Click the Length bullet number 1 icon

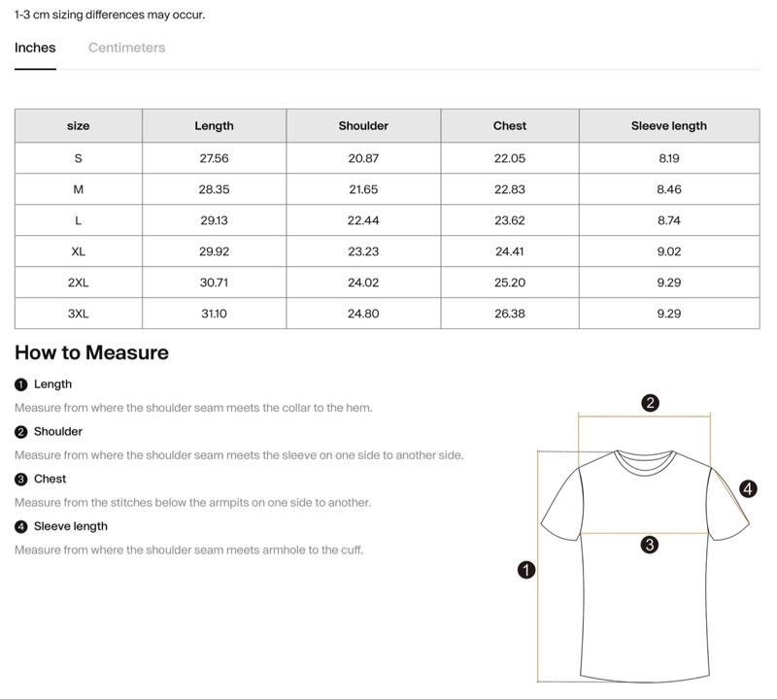tap(21, 384)
